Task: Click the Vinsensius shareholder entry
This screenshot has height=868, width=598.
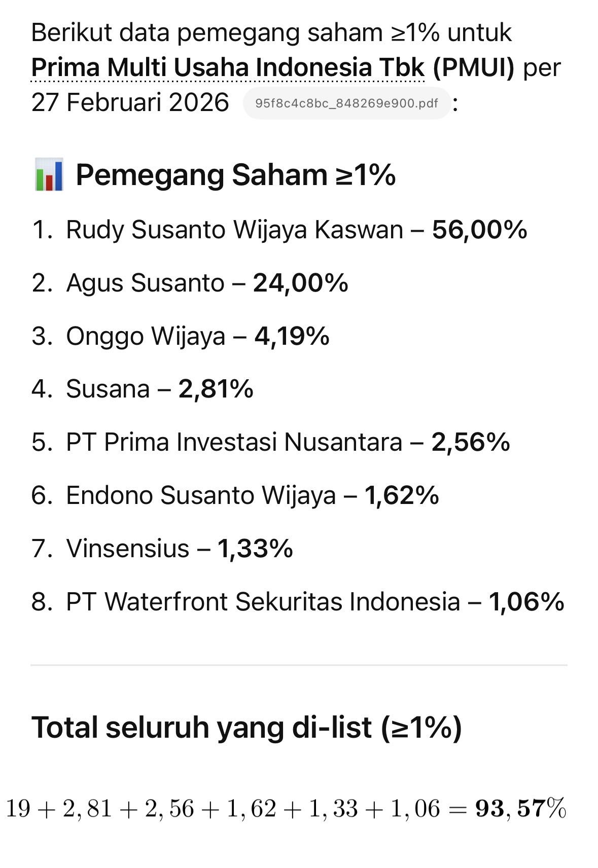Action: click(x=128, y=549)
